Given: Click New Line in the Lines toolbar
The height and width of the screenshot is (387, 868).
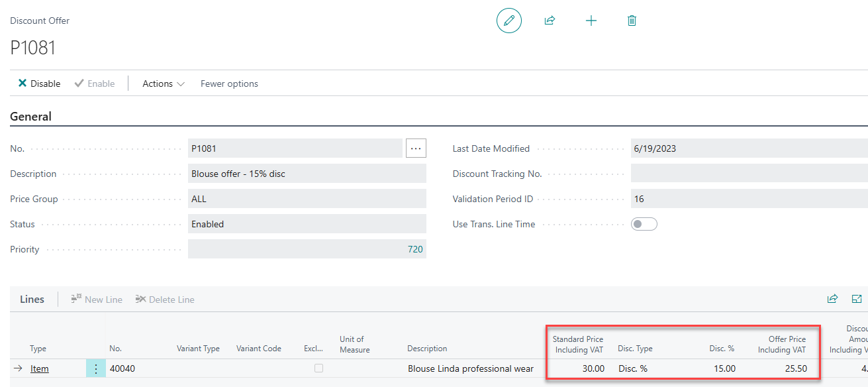Looking at the screenshot, I should (x=97, y=300).
